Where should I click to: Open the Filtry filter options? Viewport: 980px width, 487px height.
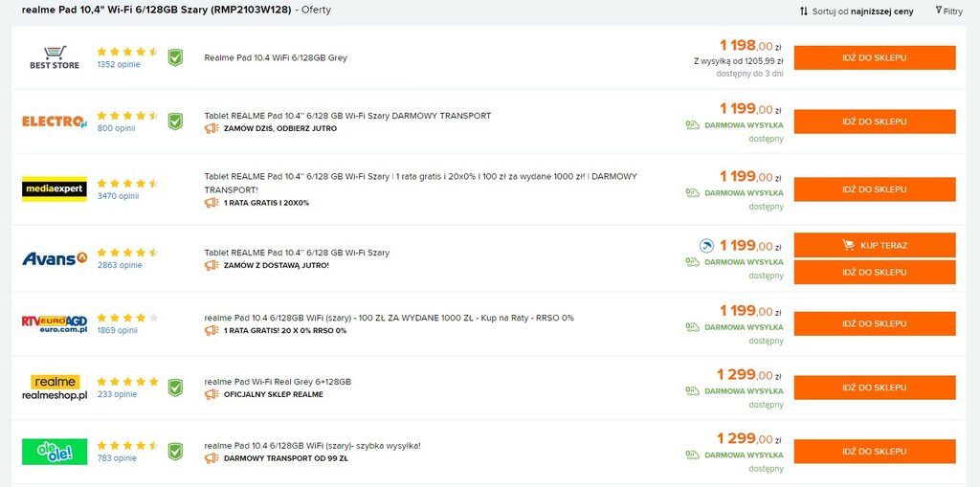click(948, 11)
